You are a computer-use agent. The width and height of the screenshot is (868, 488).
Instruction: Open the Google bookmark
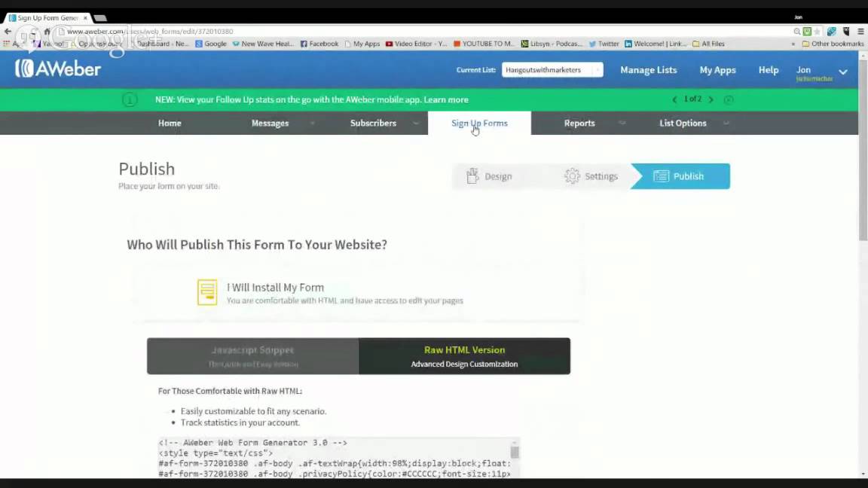(x=211, y=44)
